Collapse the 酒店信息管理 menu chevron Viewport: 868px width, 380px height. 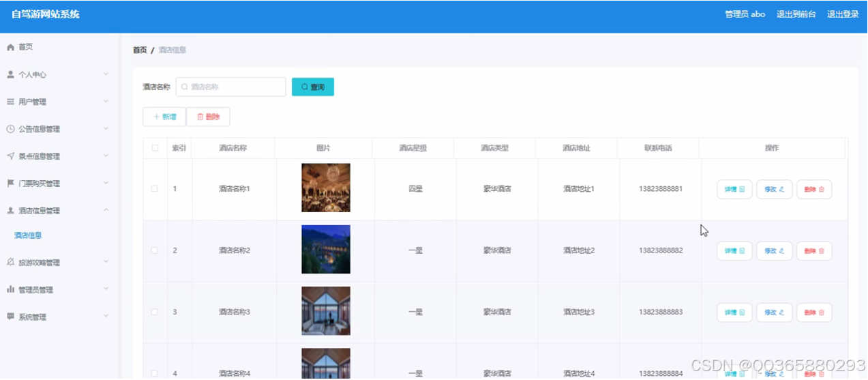point(106,210)
